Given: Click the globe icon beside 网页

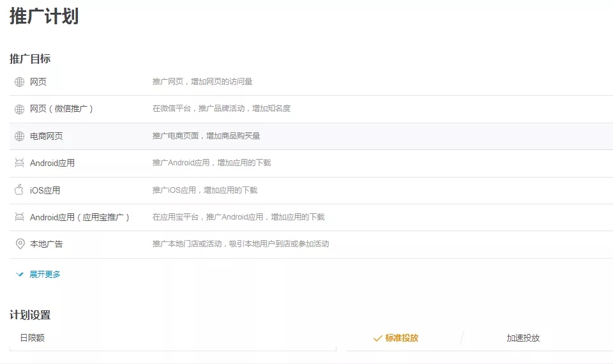Looking at the screenshot, I should click(20, 82).
